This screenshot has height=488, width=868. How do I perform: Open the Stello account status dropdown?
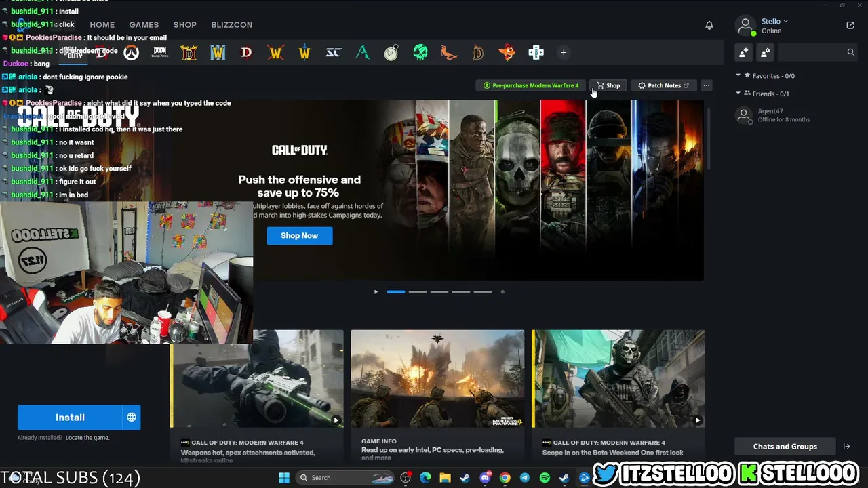point(775,21)
